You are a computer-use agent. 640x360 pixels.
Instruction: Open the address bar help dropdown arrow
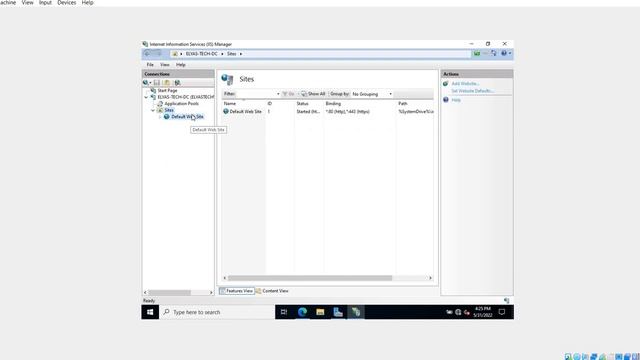point(510,53)
